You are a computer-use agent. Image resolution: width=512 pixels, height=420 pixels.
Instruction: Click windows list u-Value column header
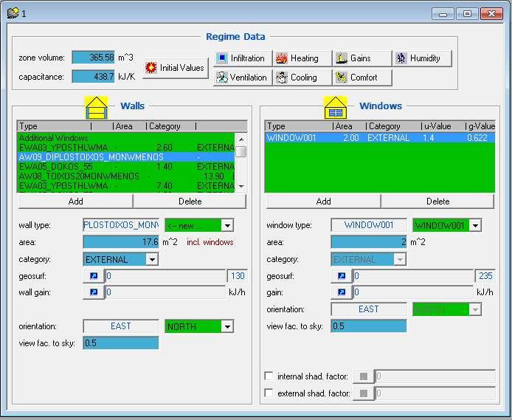click(443, 126)
